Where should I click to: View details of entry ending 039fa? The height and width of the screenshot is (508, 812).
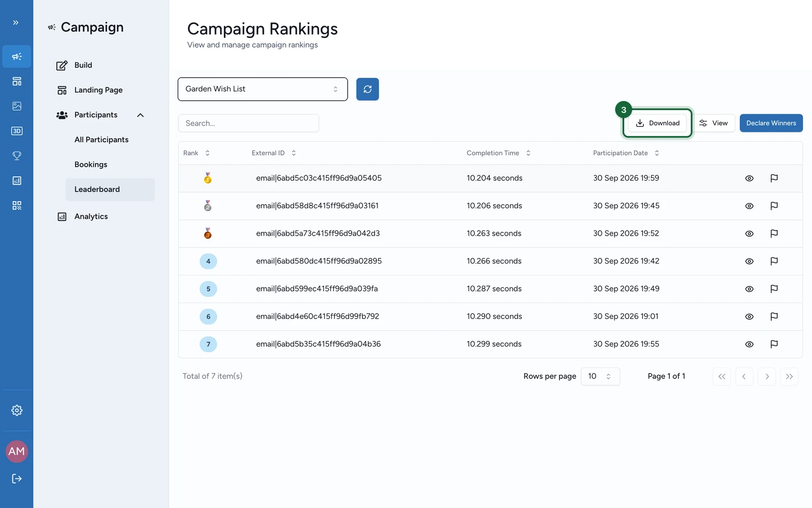749,289
